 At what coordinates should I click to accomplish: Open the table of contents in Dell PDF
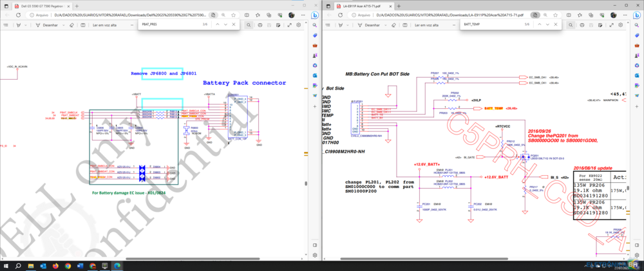click(x=6, y=25)
